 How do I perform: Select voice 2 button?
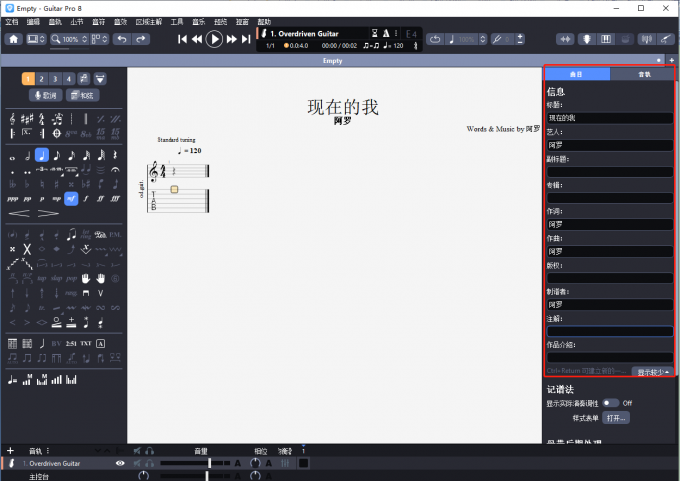point(42,79)
